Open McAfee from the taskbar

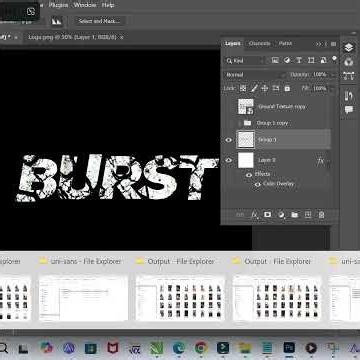click(113, 348)
